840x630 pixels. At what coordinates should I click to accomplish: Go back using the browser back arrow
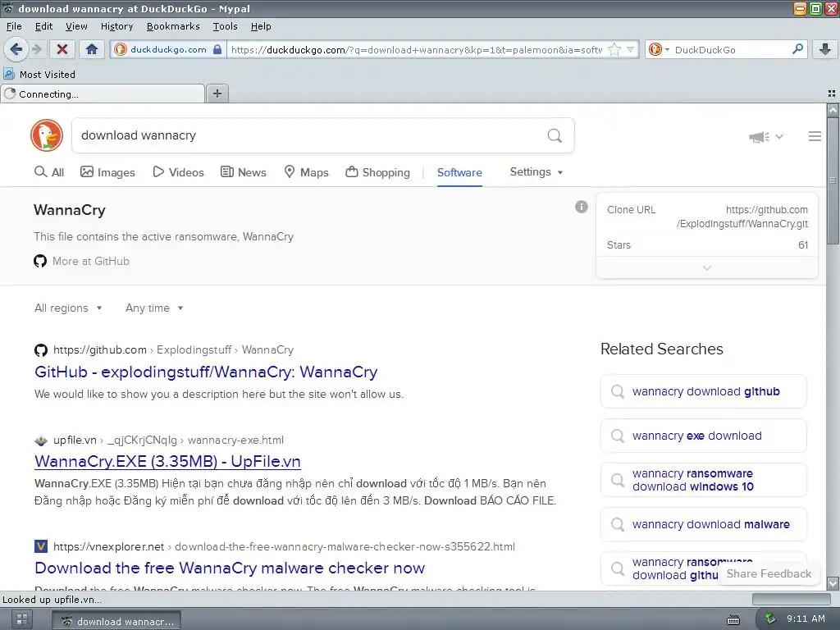[16, 49]
